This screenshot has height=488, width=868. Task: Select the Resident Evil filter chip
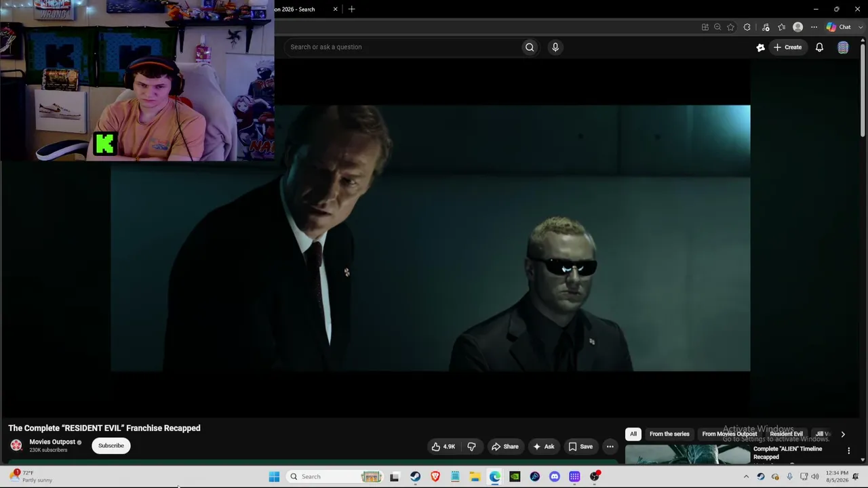tap(786, 434)
